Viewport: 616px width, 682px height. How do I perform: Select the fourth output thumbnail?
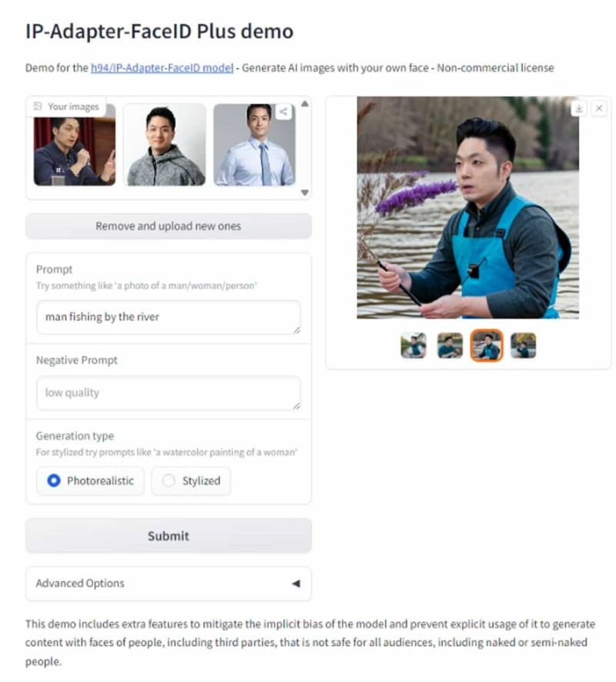click(x=523, y=345)
